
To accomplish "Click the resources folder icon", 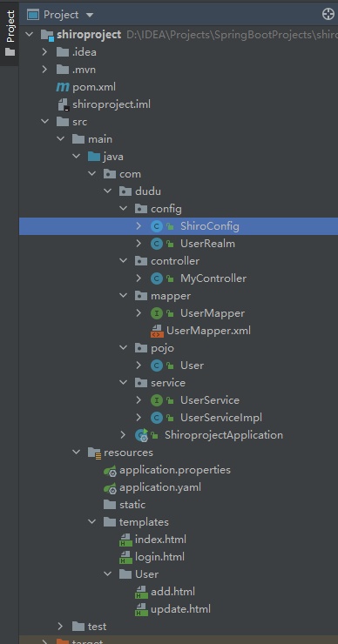I will (x=95, y=453).
